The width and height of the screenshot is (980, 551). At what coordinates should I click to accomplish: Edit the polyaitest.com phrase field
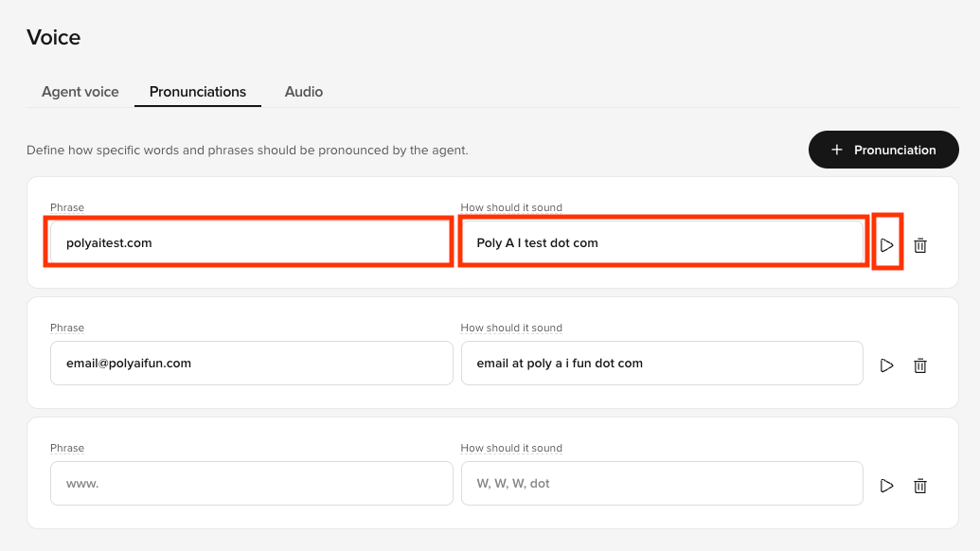click(x=251, y=242)
